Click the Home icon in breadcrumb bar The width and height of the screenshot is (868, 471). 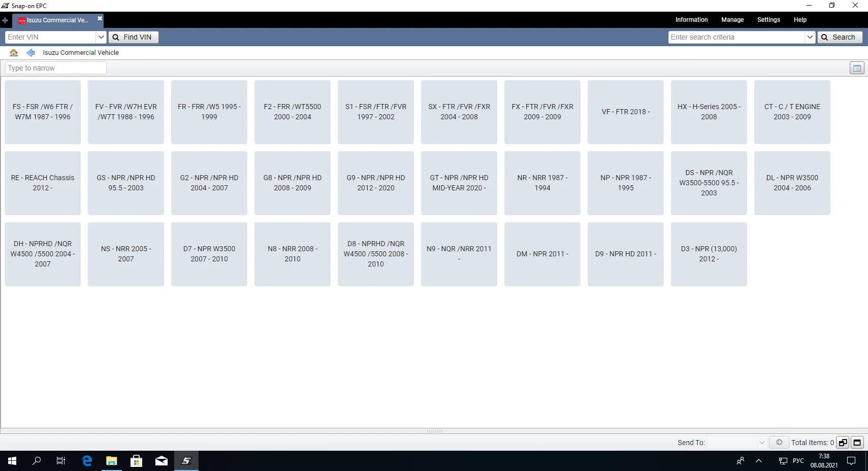14,53
